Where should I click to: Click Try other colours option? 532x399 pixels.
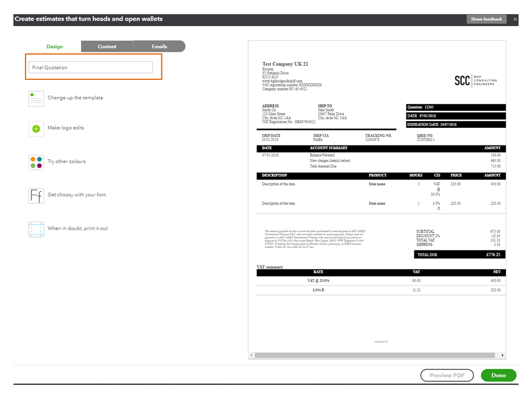click(x=67, y=161)
